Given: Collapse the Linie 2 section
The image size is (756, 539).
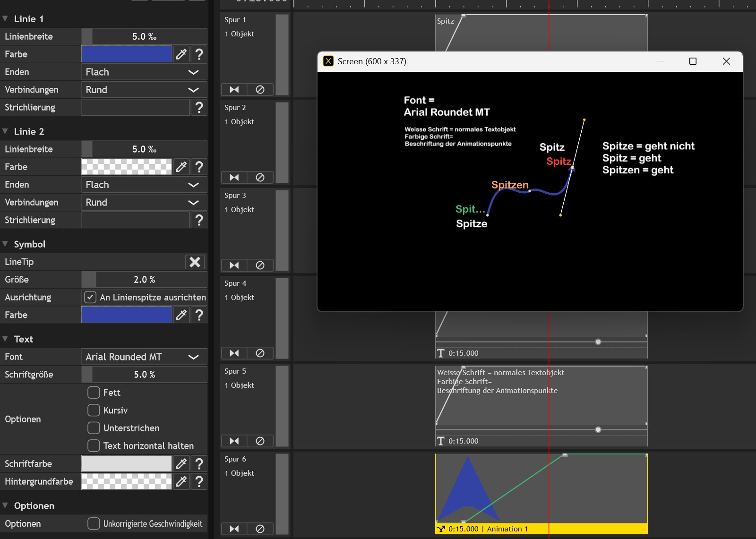Looking at the screenshot, I should 5,131.
